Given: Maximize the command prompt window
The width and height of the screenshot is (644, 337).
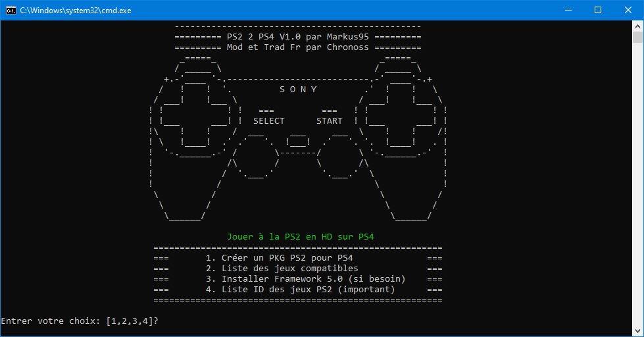Looking at the screenshot, I should click(598, 11).
